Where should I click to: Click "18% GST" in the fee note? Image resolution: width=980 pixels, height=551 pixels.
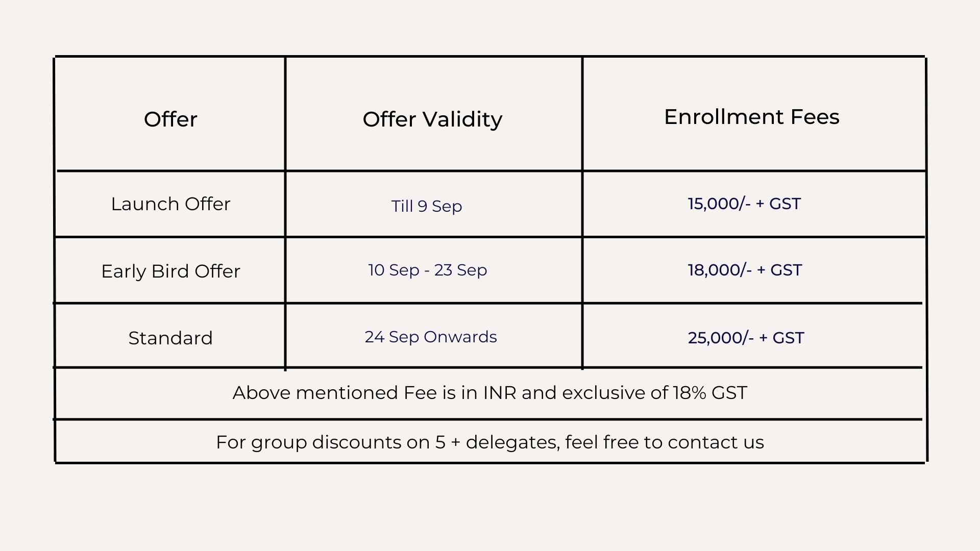tap(710, 393)
